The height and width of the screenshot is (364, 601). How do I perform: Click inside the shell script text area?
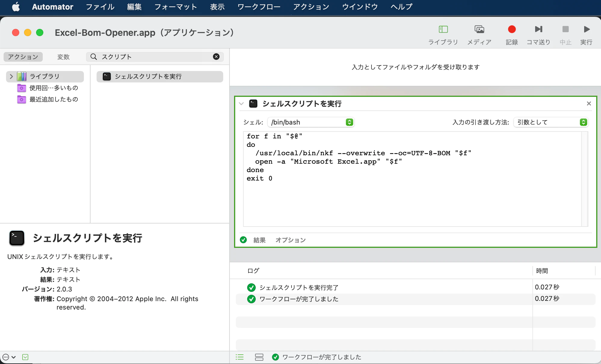pos(412,199)
